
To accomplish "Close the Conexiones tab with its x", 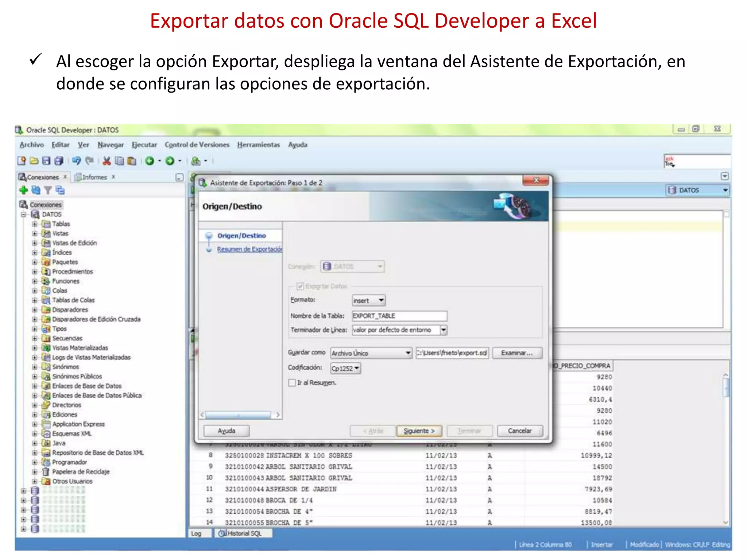I will tap(65, 177).
